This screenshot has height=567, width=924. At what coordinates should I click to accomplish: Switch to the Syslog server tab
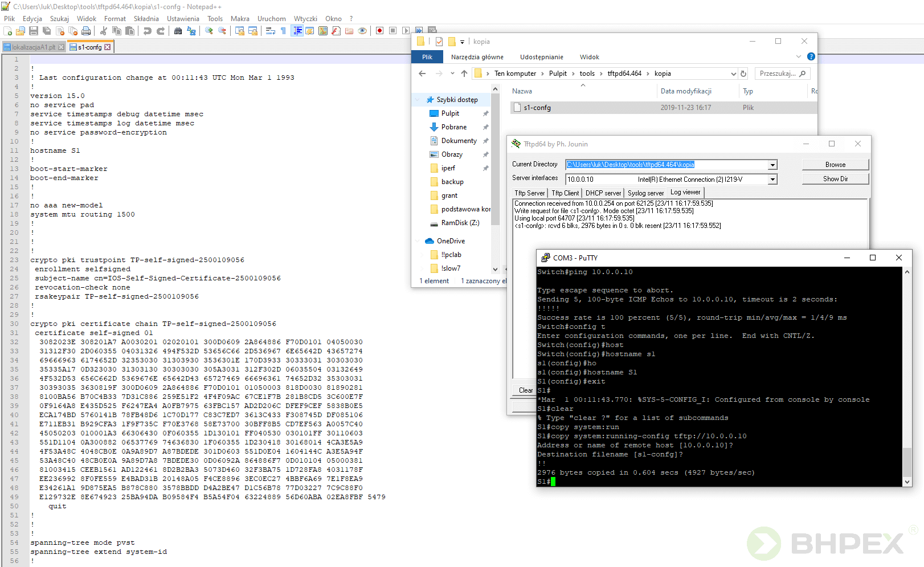(x=645, y=193)
